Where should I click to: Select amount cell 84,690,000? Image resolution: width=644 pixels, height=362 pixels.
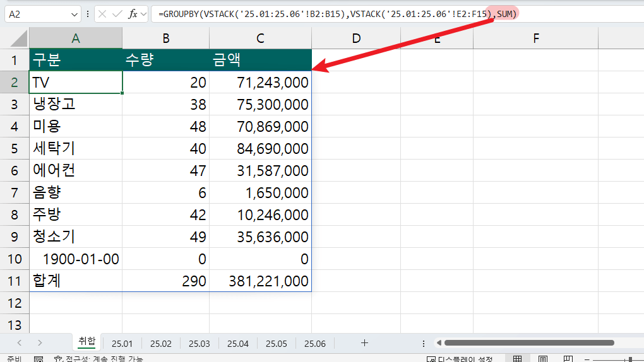[x=260, y=148]
